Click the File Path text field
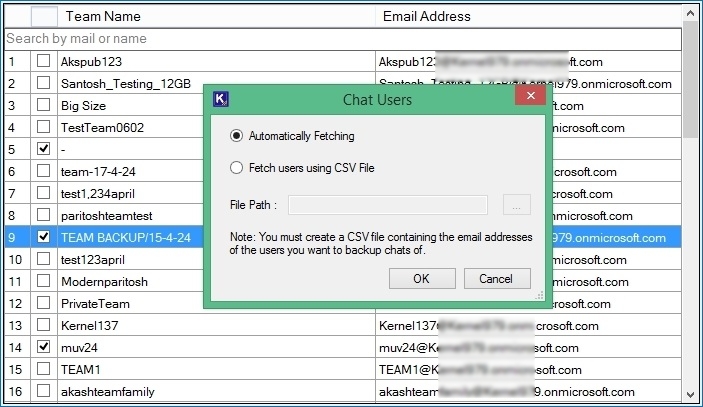 pos(388,205)
